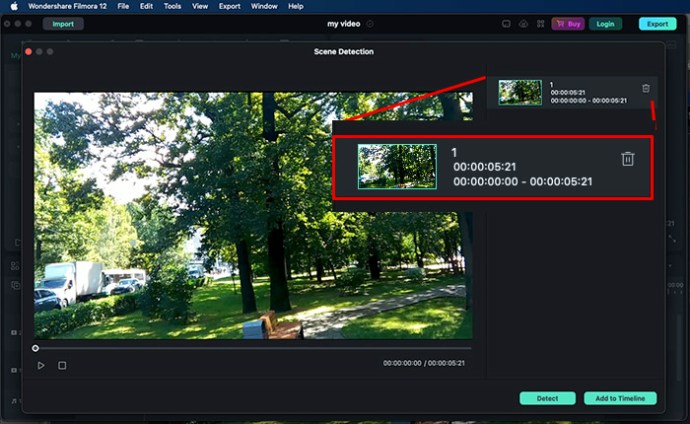This screenshot has height=424, width=690.
Task: Open the File menu
Action: coord(123,6)
